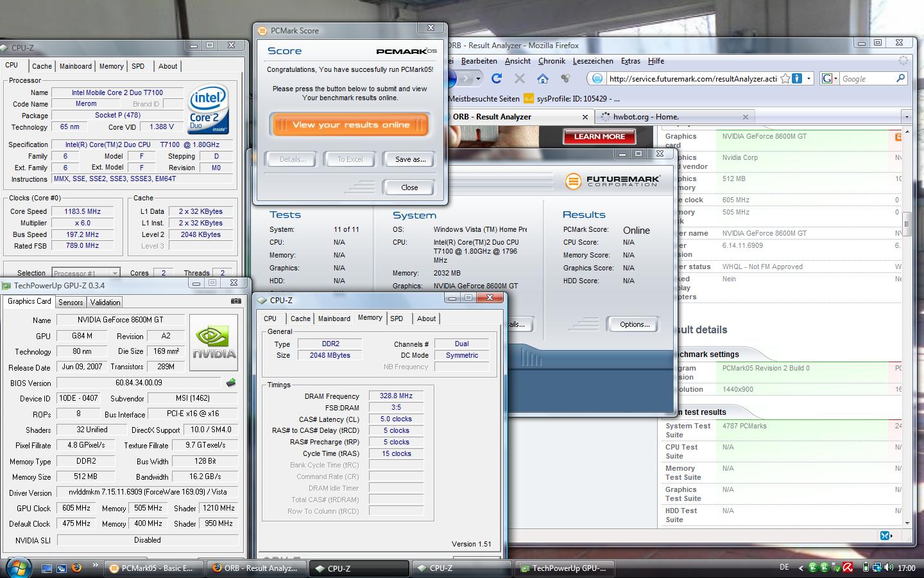Open About tab in memory CPU-Z window
The image size is (924, 578).
(x=426, y=319)
